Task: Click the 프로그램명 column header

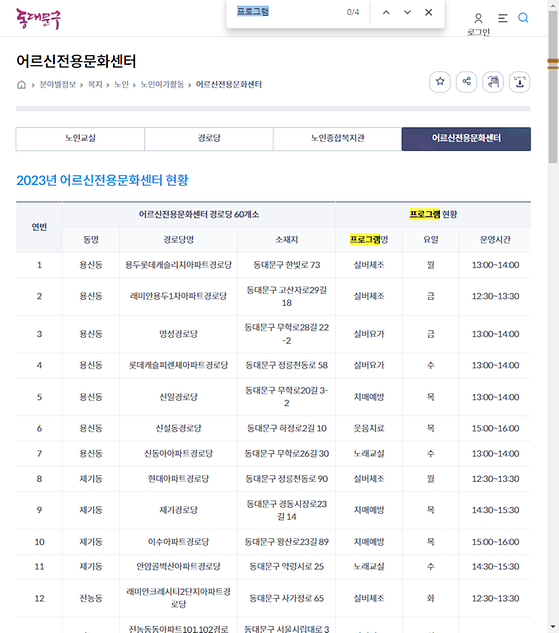Action: coord(369,240)
